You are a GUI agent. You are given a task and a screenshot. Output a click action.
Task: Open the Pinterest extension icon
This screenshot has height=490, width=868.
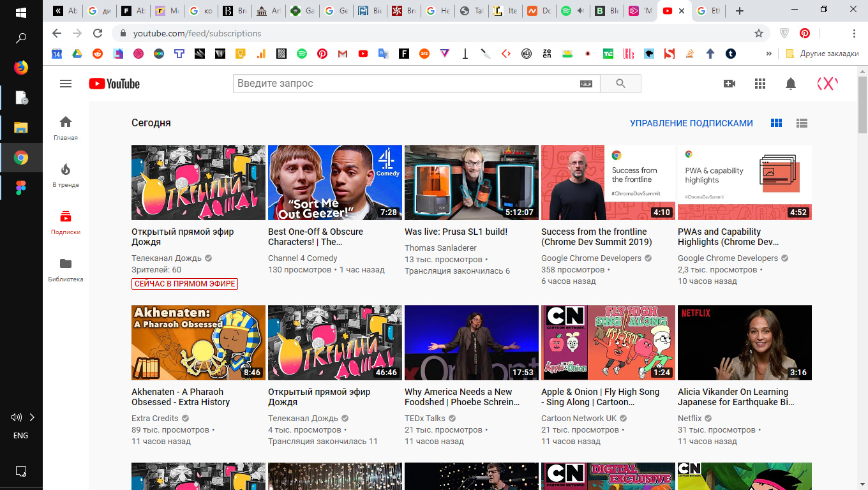805,33
